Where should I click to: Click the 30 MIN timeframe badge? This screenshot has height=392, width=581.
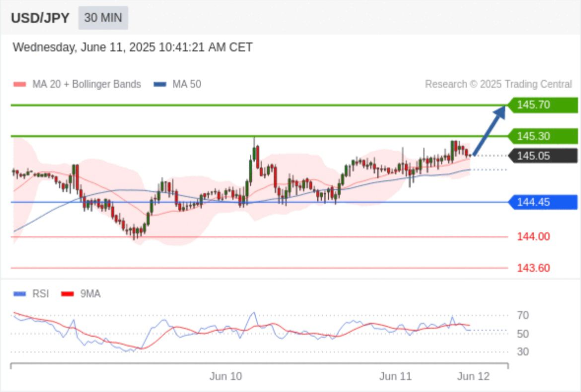point(103,18)
